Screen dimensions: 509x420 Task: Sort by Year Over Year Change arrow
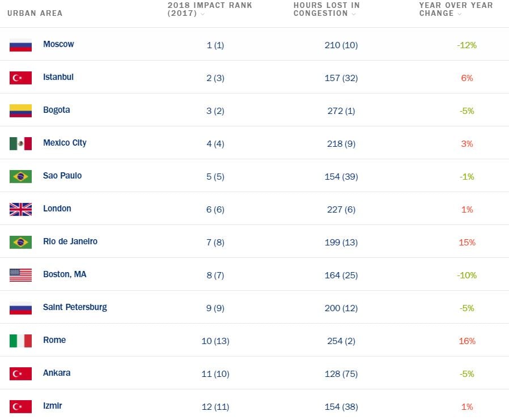pos(460,14)
